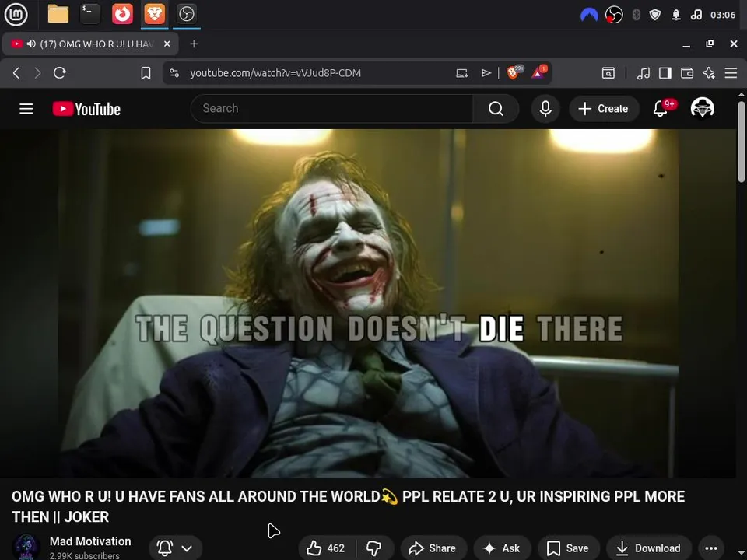Open tab search button
This screenshot has height=560, width=747.
click(x=608, y=73)
